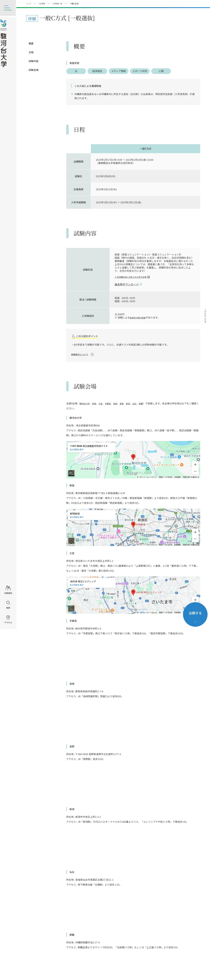Zoom in on the 大宮 map
The height and width of the screenshot is (980, 210).
tap(195, 600)
